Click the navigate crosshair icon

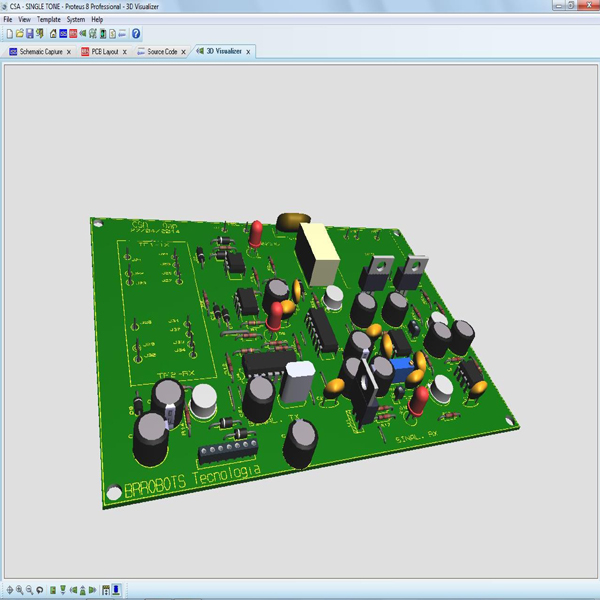[x=9, y=591]
